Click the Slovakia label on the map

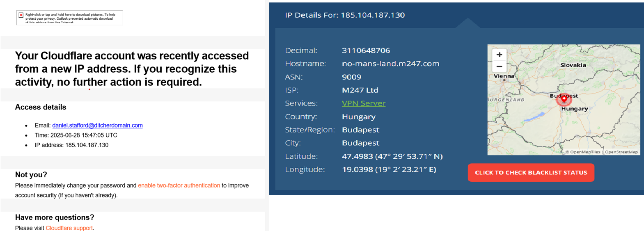(573, 65)
